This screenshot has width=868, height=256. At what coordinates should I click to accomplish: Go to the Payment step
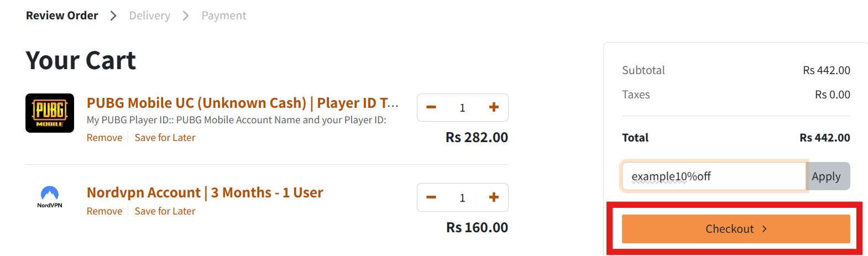pyautogui.click(x=224, y=15)
